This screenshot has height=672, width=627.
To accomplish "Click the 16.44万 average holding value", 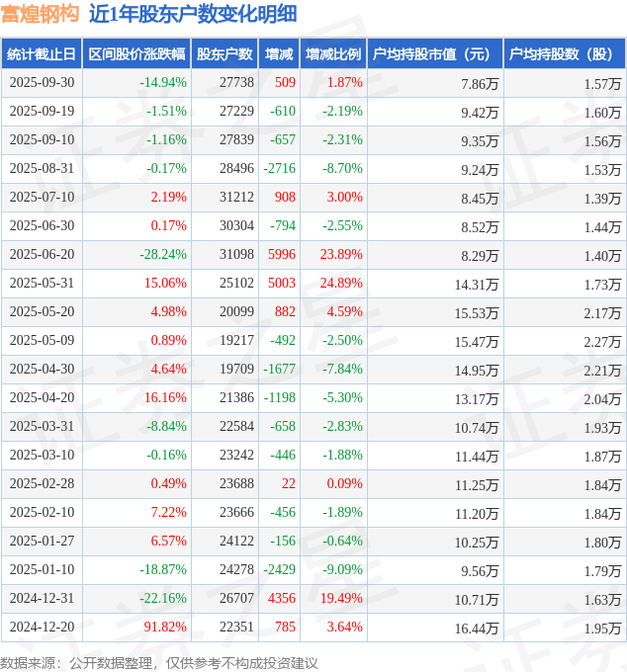I will pos(480,628).
